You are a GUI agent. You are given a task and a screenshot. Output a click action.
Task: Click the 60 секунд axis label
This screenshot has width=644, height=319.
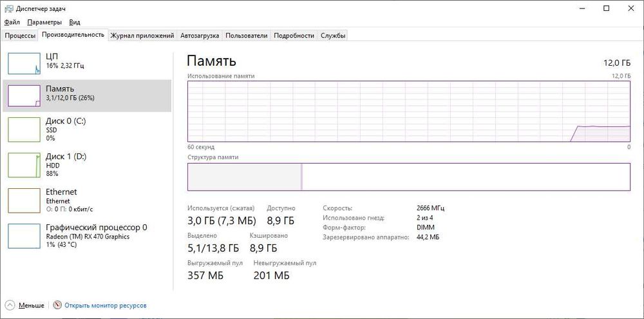(201, 147)
